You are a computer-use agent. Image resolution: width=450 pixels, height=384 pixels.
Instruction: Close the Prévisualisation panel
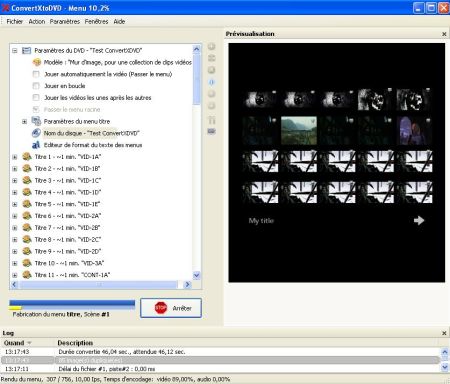pos(444,34)
